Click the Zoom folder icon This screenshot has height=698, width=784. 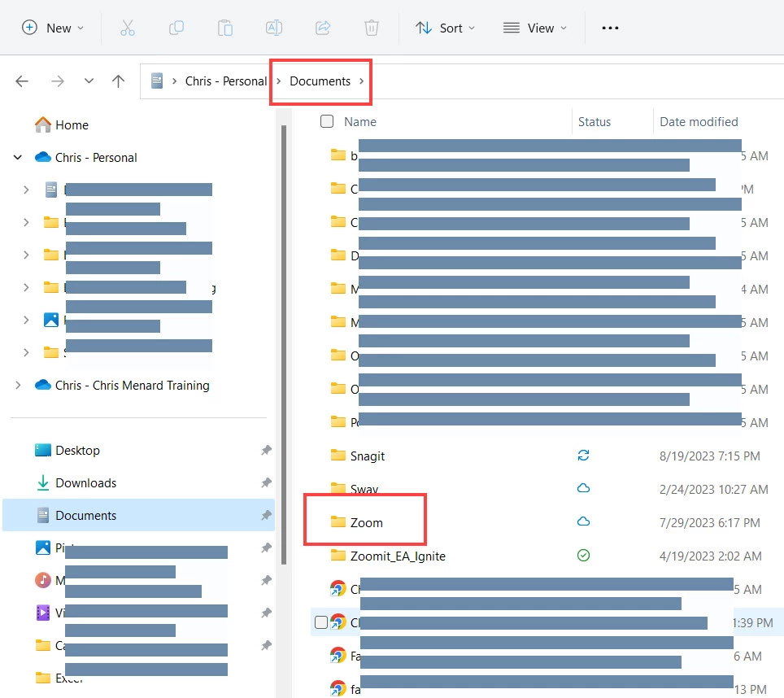click(338, 522)
